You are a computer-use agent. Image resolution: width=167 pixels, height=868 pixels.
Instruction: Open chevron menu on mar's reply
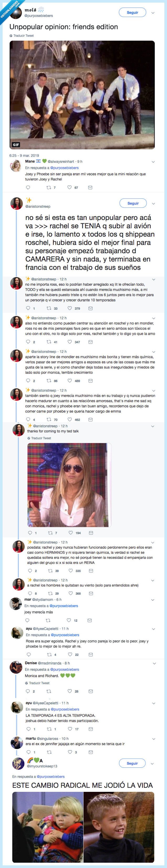pyautogui.click(x=153, y=600)
